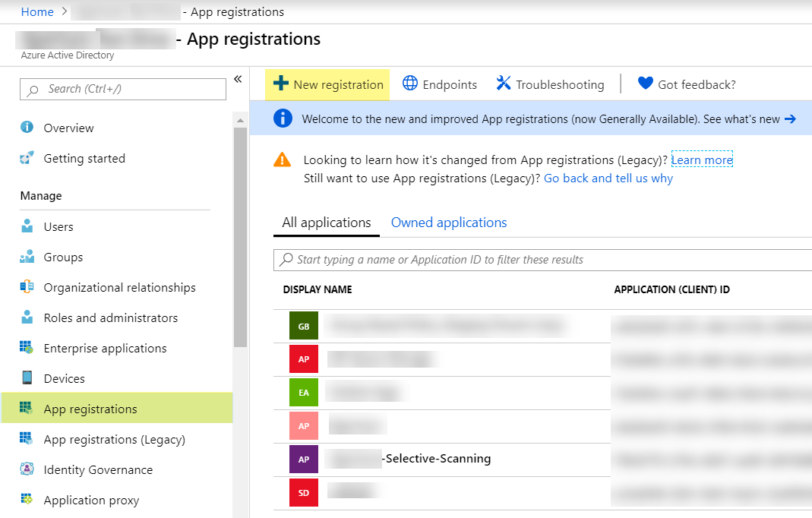Open the Learn more link
Screen dimensions: 812x518
[x=701, y=160]
